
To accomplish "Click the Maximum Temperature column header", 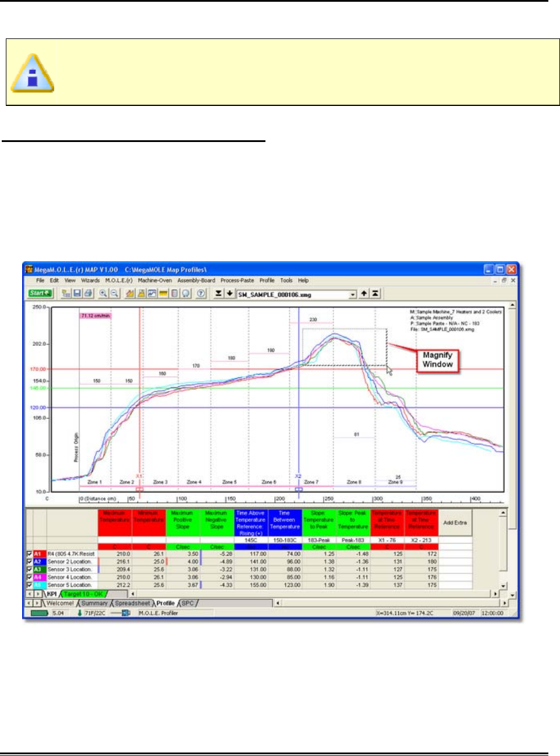I will (115, 523).
